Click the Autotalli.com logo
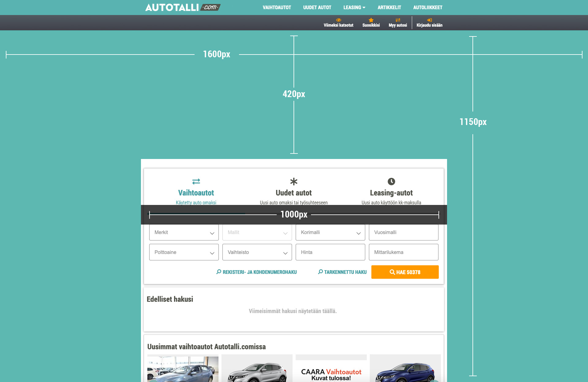Viewport: 588px width, 382px height. click(183, 7)
